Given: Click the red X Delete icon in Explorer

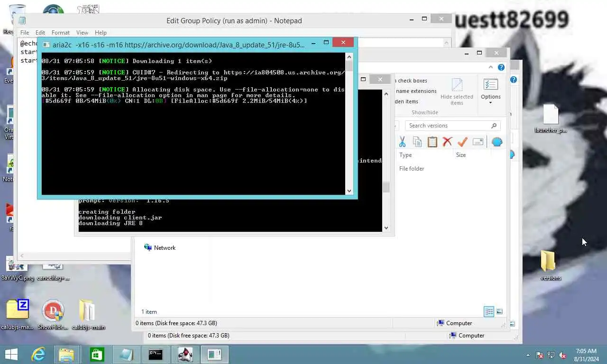Looking at the screenshot, I should pyautogui.click(x=447, y=142).
